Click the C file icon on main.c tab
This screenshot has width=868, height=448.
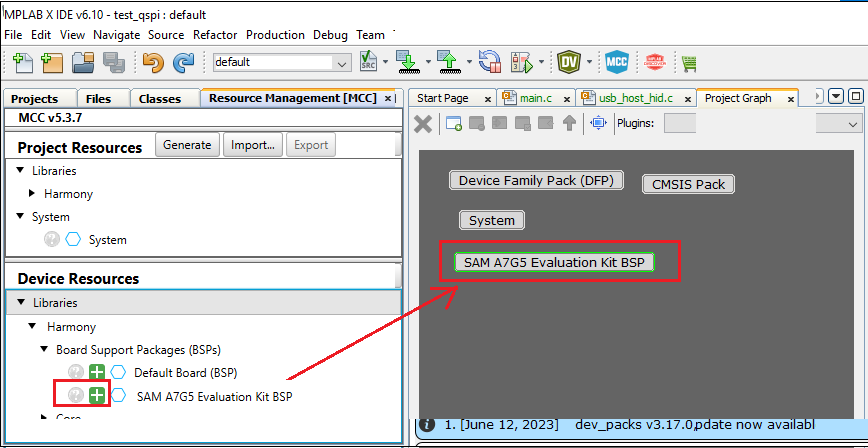509,98
